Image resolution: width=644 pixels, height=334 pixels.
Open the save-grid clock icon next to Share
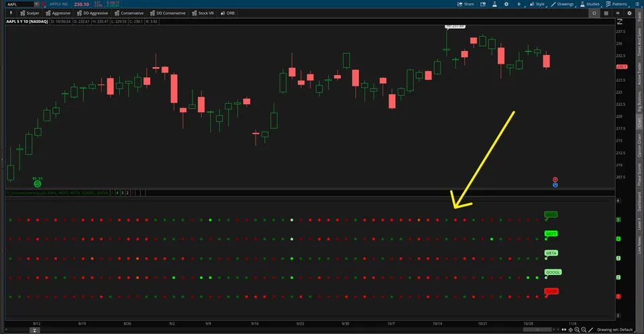pyautogui.click(x=483, y=4)
